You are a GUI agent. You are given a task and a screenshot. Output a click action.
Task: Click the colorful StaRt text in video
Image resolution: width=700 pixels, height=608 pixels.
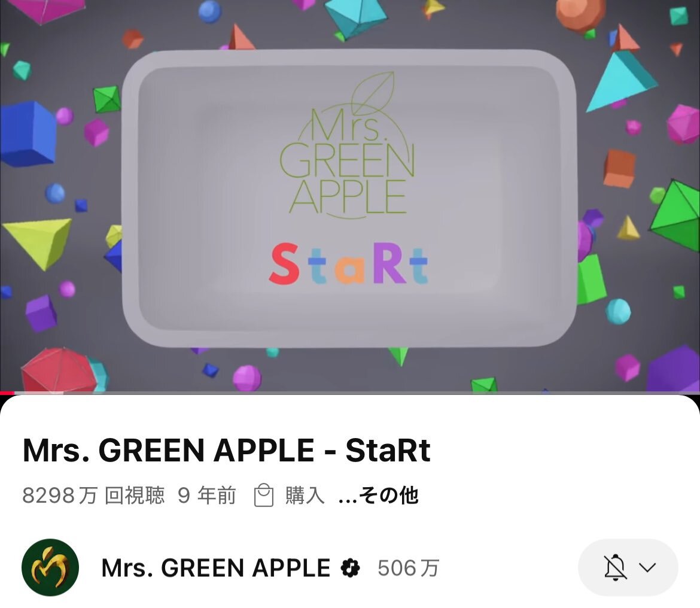(348, 264)
